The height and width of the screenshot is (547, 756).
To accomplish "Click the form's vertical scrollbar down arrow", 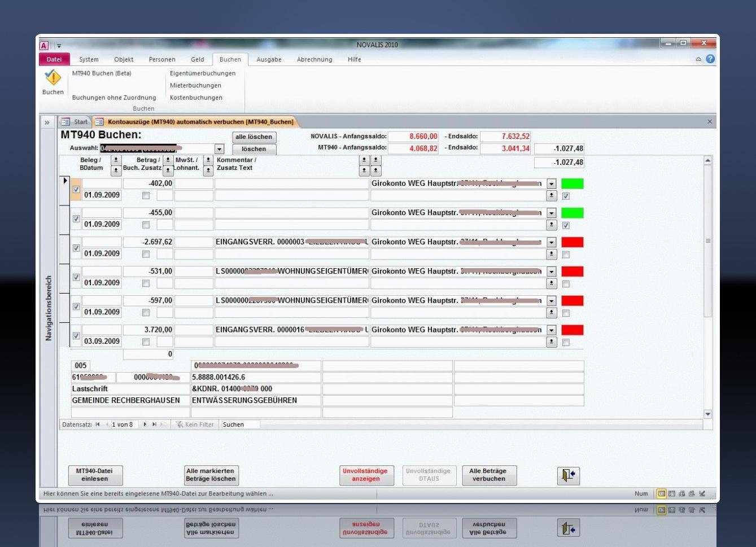I will [x=708, y=414].
